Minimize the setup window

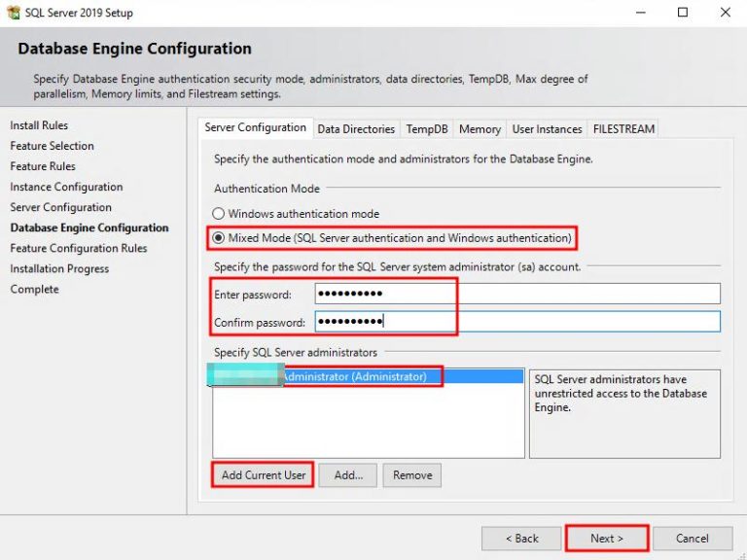[x=641, y=13]
